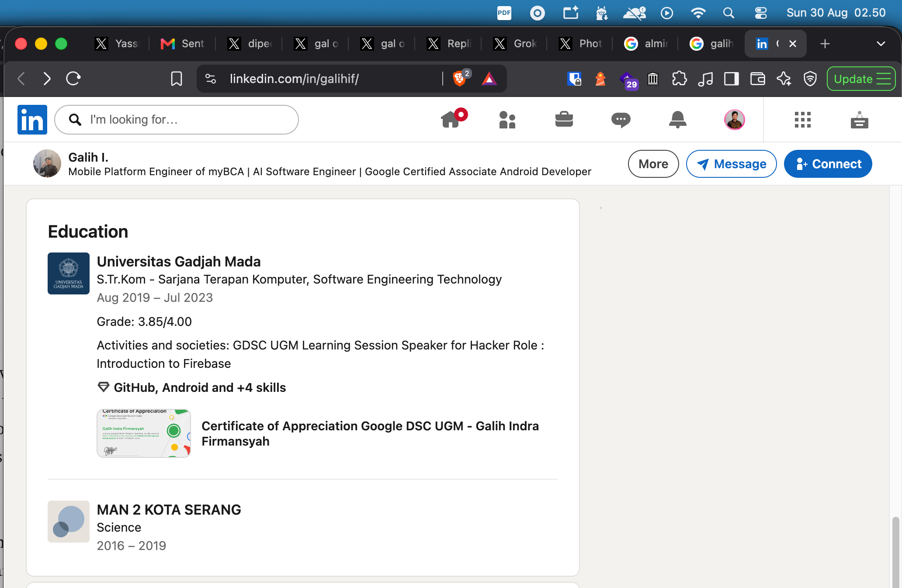
Task: Open macOS Control Center toggles icon
Action: click(x=761, y=13)
